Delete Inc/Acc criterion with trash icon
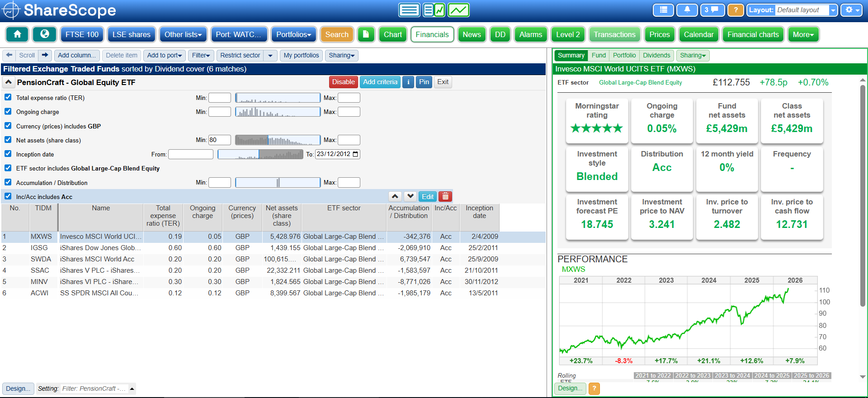 tap(445, 196)
